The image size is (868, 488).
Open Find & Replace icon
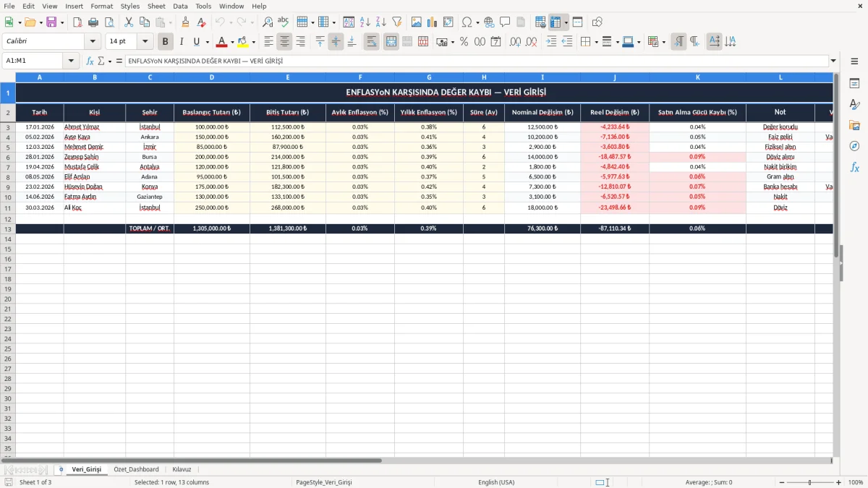coord(268,22)
